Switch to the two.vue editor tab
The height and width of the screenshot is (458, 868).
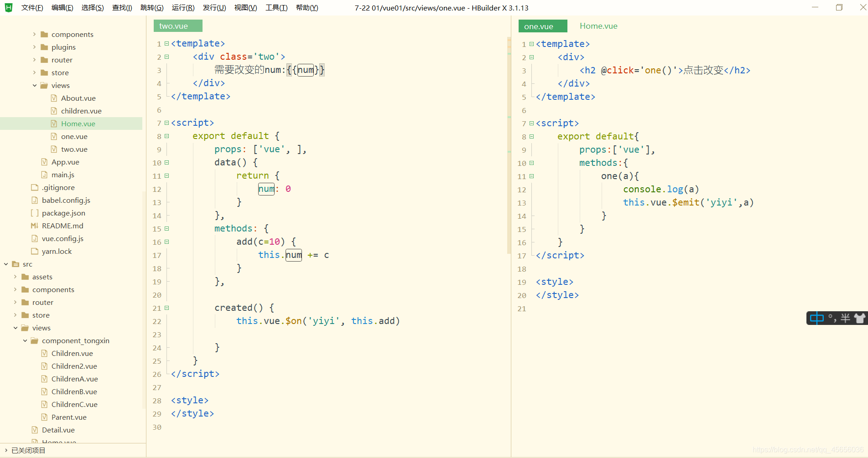(x=178, y=26)
